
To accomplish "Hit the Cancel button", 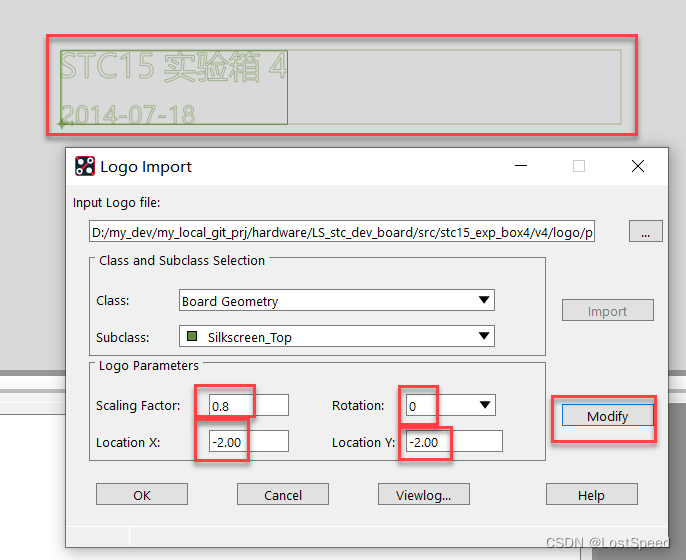I will click(x=283, y=495).
